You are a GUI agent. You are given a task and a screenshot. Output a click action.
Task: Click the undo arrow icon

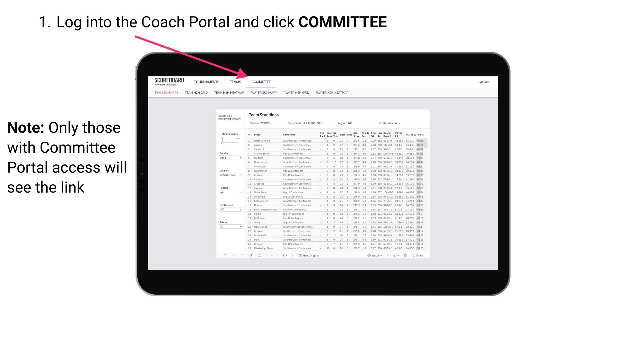click(x=224, y=256)
